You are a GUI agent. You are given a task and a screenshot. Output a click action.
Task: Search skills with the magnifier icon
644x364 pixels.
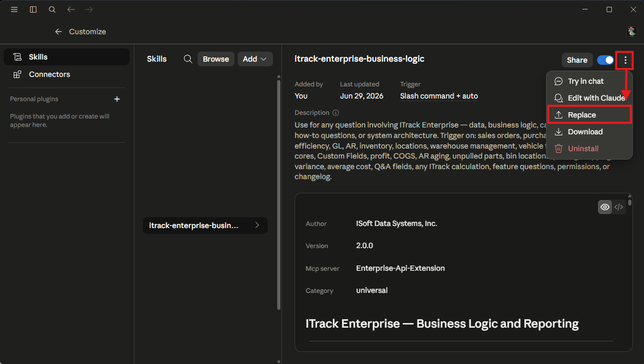click(188, 59)
